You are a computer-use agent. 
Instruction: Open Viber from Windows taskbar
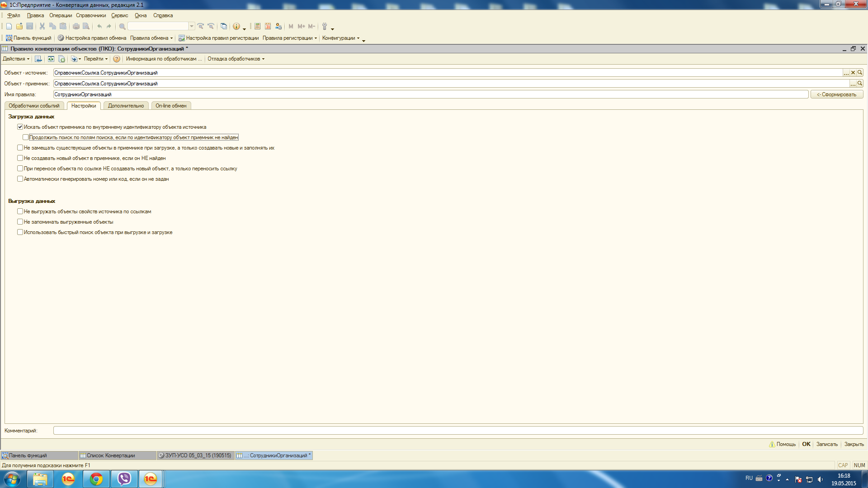click(x=124, y=479)
